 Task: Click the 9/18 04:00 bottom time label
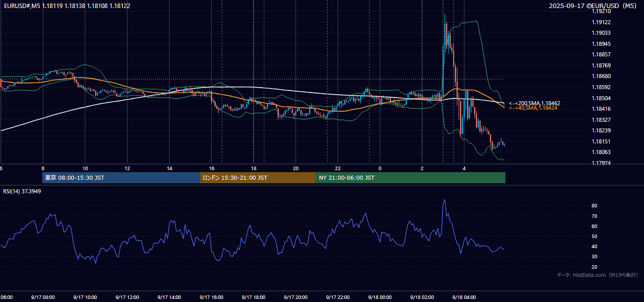click(x=465, y=297)
